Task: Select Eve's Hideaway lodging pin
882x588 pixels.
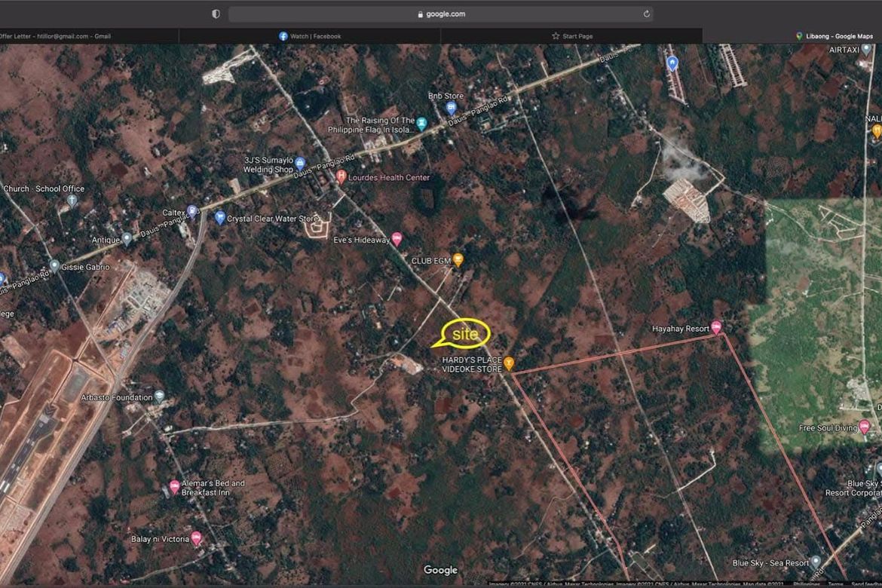Action: coord(397,239)
